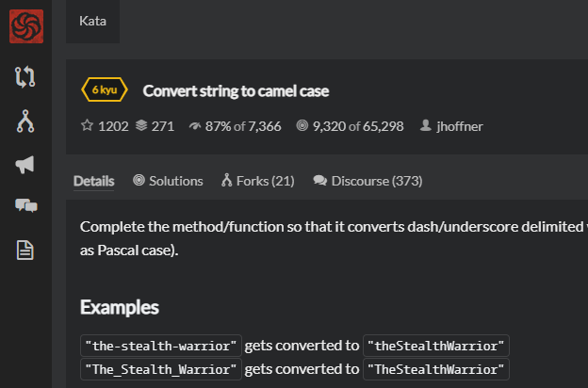
Task: Click the megaphone icon in sidebar
Action: click(x=25, y=165)
